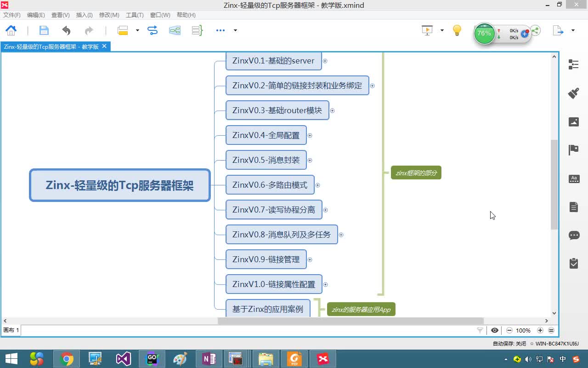This screenshot has height=368, width=588.
Task: Open the 工具(T) menu
Action: (135, 15)
